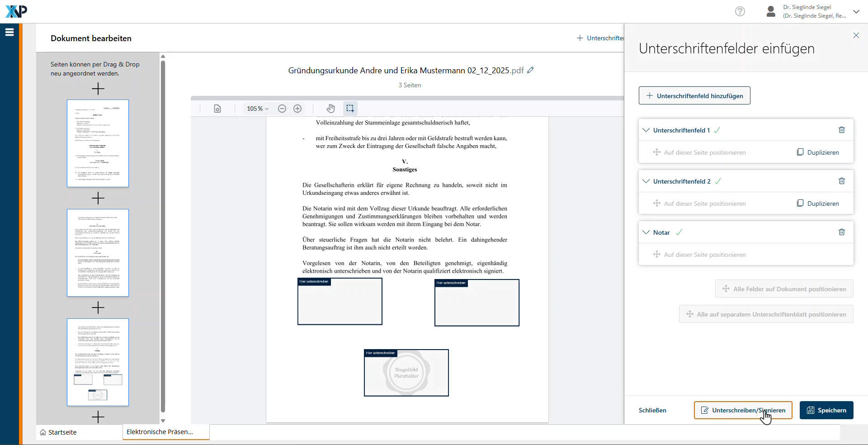868x445 pixels.
Task: Click the help question mark icon
Action: tap(740, 11)
